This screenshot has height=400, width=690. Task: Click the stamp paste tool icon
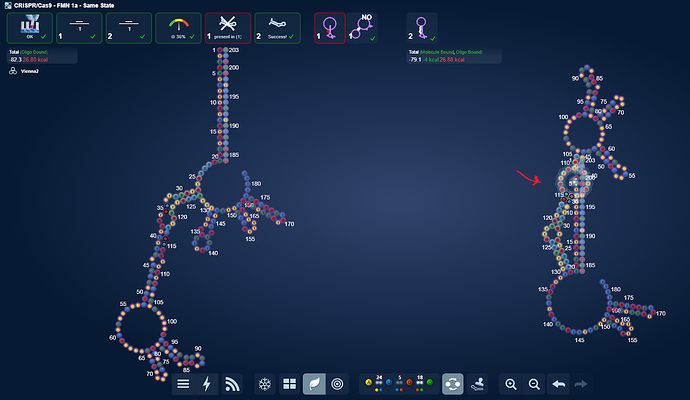click(x=477, y=383)
